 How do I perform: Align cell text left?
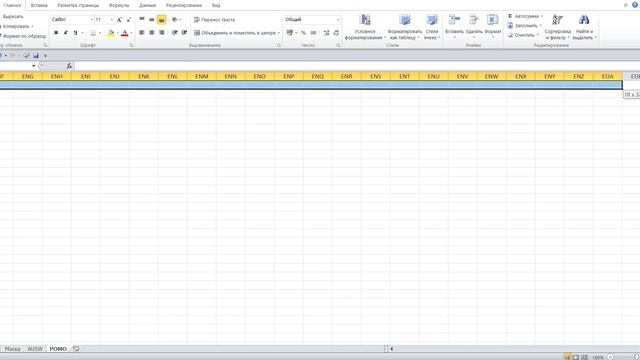click(142, 33)
